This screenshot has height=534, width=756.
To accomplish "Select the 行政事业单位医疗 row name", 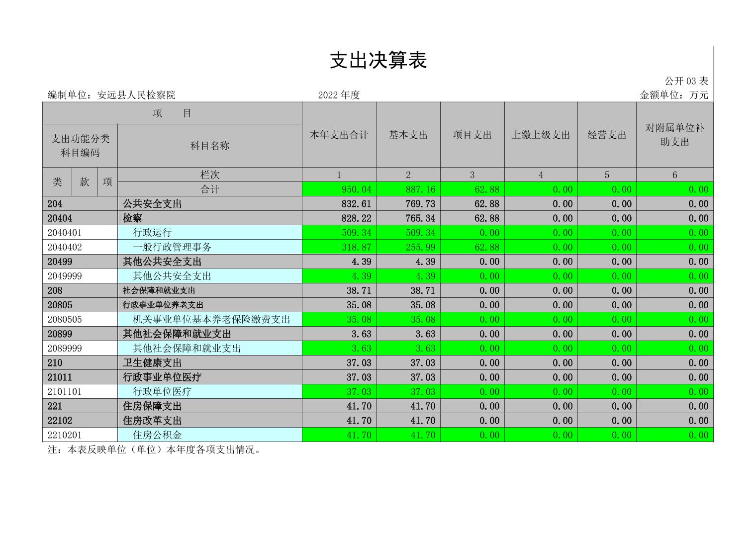I will tap(210, 377).
